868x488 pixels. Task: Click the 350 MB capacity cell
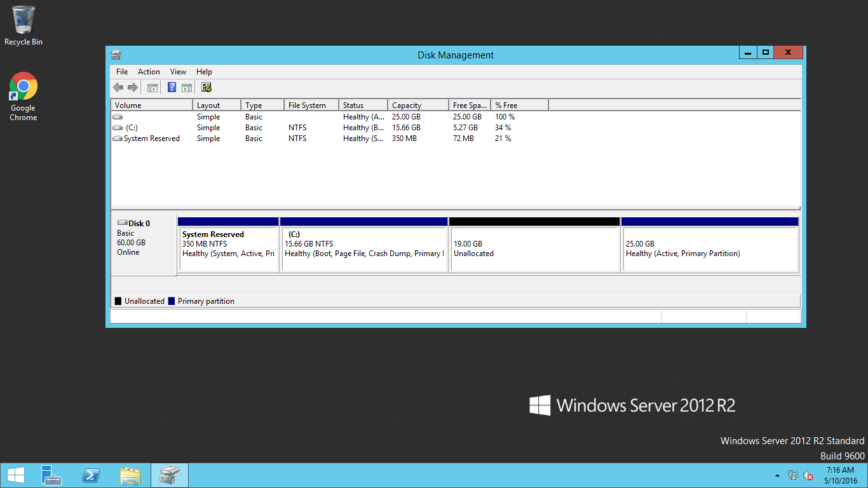click(405, 139)
